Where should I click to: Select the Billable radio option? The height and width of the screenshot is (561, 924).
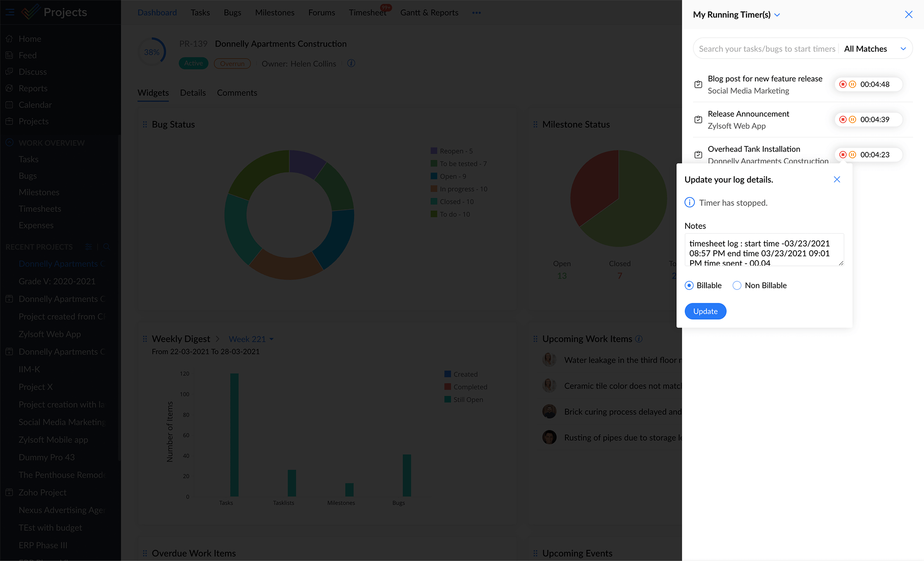[x=689, y=285]
